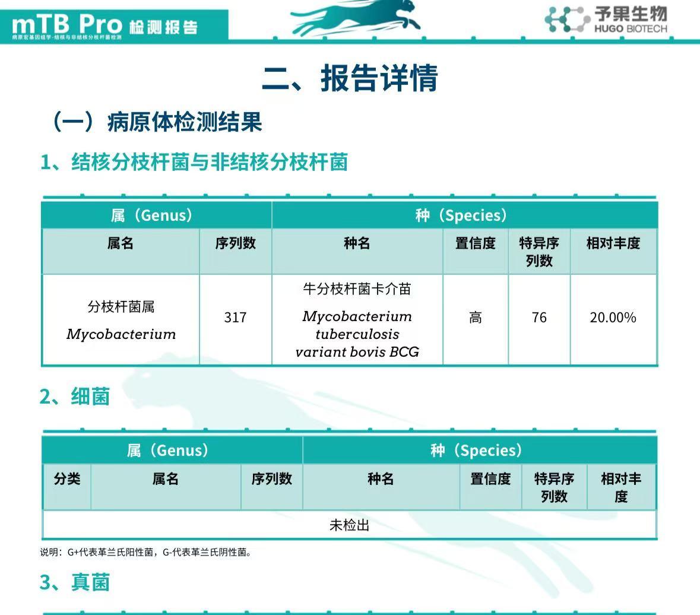Click the 牛分枝杆菌卡介苗 species name cell
The width and height of the screenshot is (700, 615).
357,320
